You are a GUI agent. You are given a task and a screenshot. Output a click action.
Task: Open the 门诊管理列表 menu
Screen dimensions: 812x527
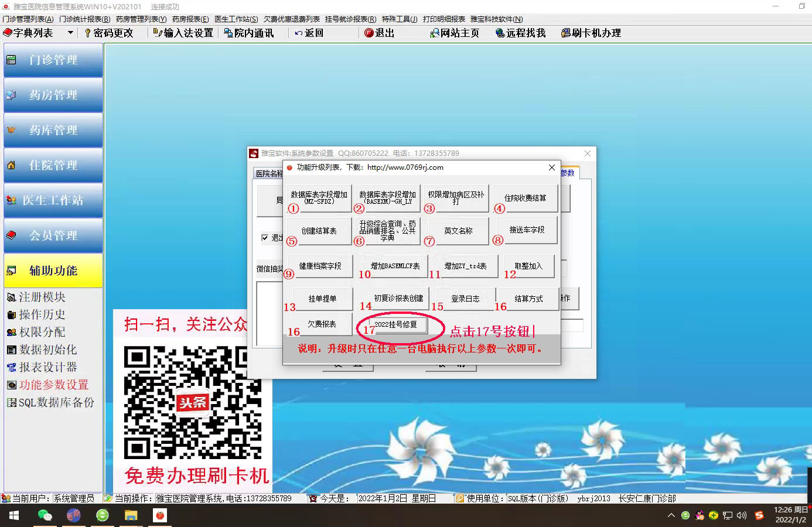coord(28,19)
